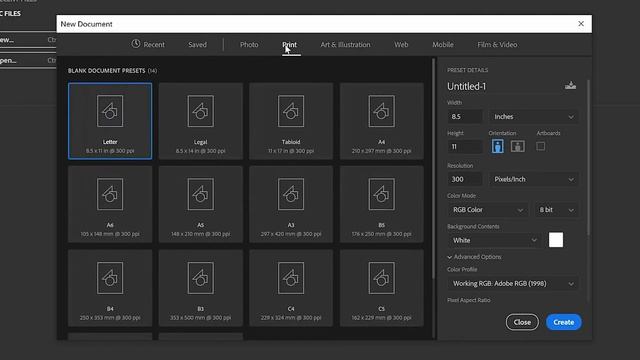The height and width of the screenshot is (360, 640).
Task: Open the white background color swatch
Action: point(556,240)
